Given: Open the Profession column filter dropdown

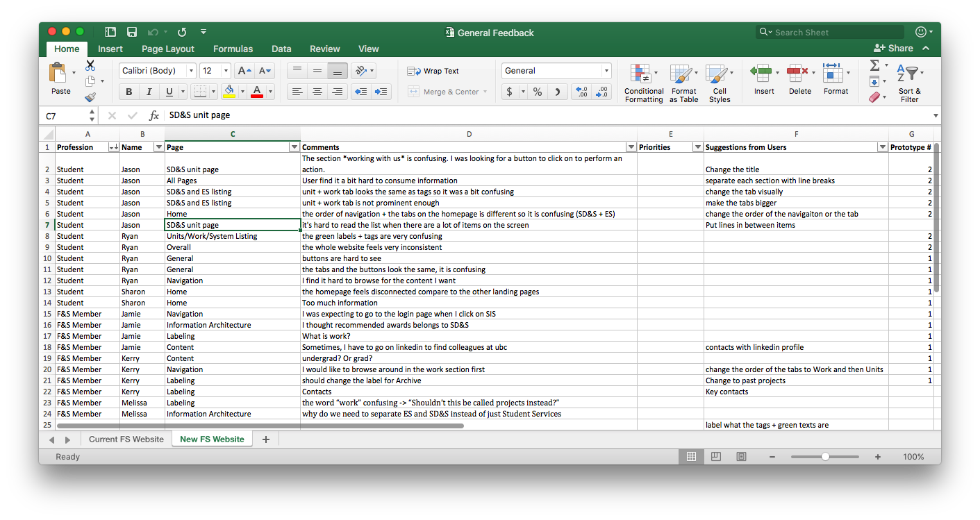Looking at the screenshot, I should coord(114,147).
